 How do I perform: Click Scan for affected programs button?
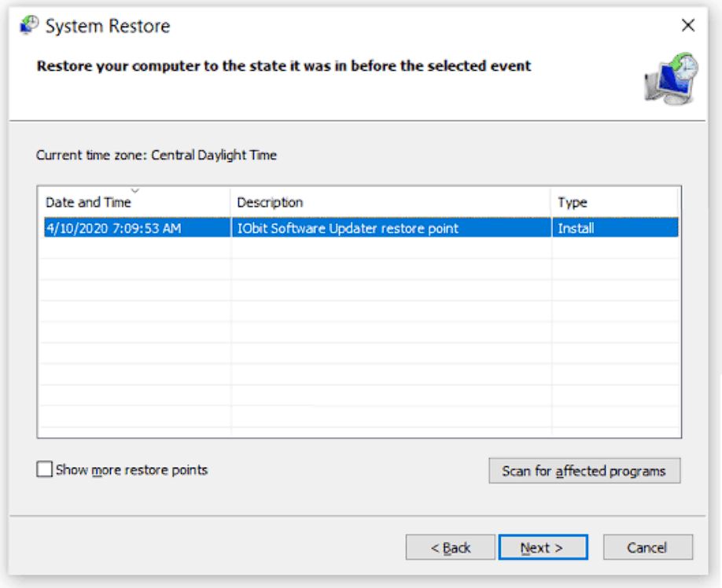584,471
